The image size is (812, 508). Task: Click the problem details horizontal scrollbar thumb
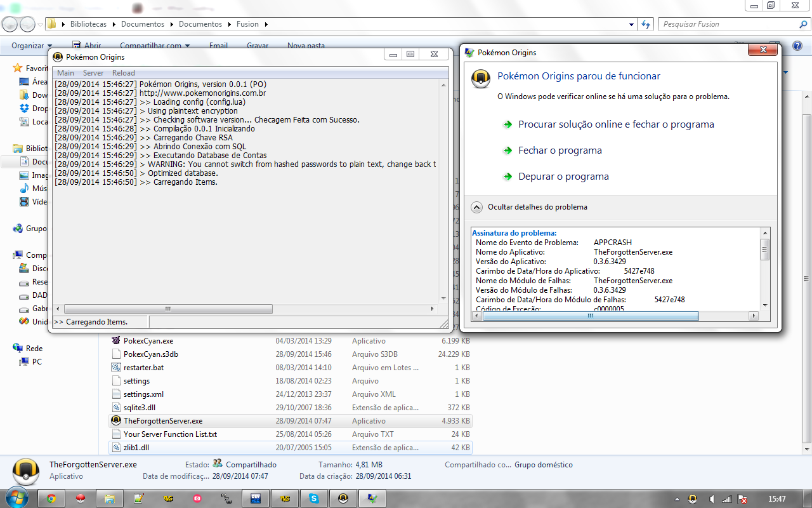591,316
